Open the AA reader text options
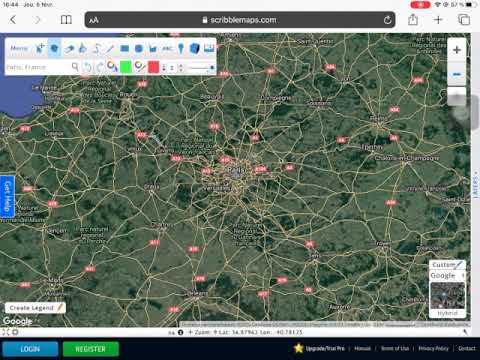This screenshot has width=480, height=360. [94, 20]
